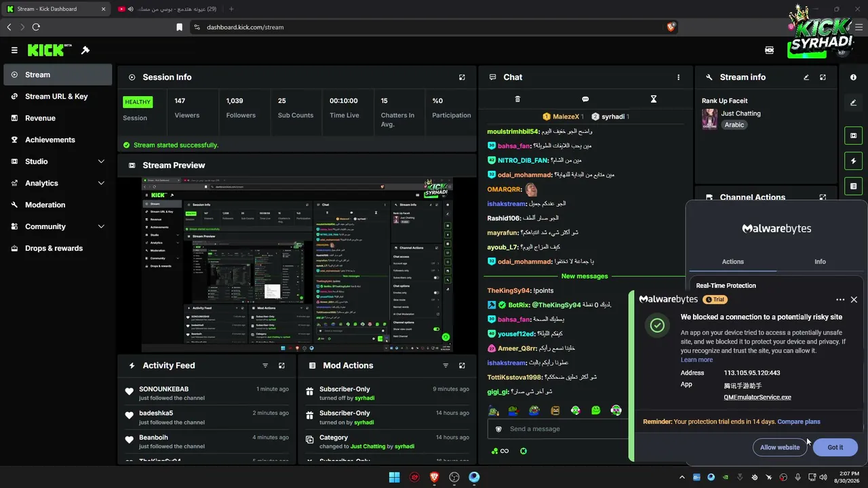
Task: Click the trash icon in Chat toolbar
Action: click(x=517, y=99)
